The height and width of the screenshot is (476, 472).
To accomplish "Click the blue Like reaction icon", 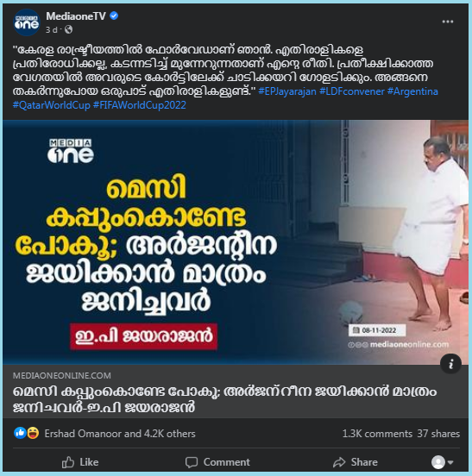I will [x=20, y=433].
